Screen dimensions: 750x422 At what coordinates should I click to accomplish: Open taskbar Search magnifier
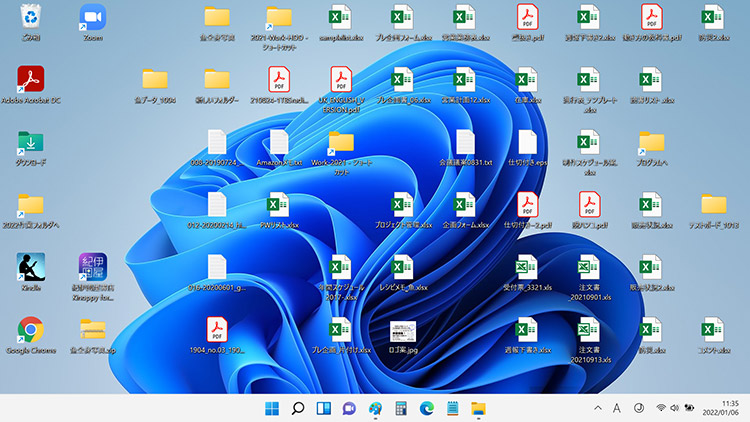297,408
